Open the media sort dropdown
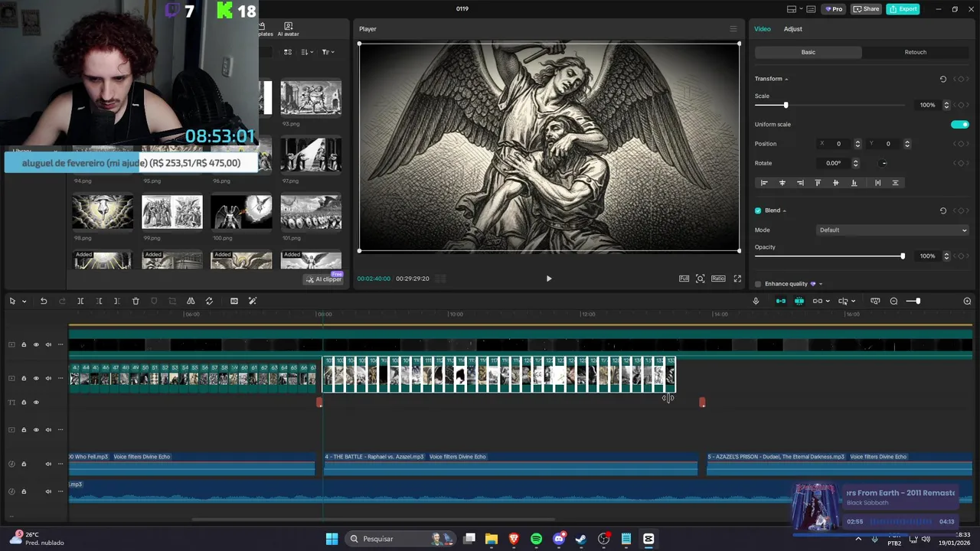Viewport: 980px width, 551px height. [307, 52]
